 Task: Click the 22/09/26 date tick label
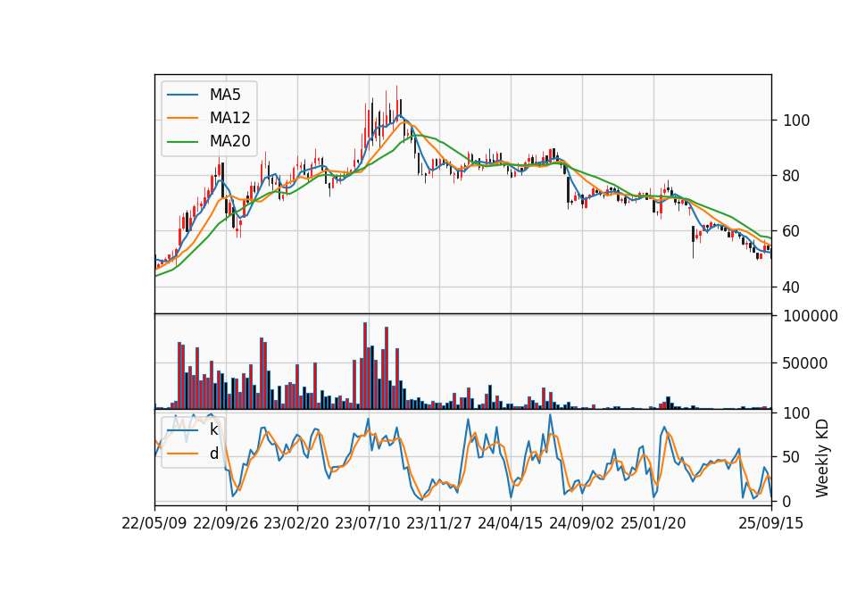click(x=226, y=523)
